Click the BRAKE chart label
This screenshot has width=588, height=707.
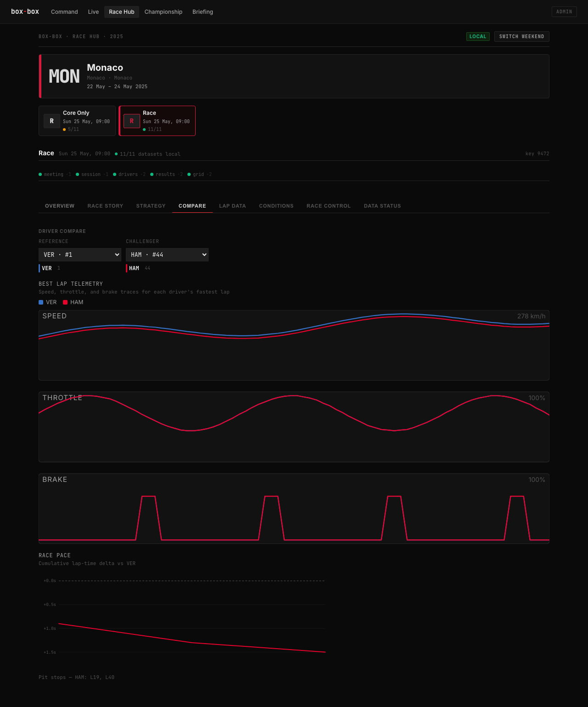(x=55, y=480)
